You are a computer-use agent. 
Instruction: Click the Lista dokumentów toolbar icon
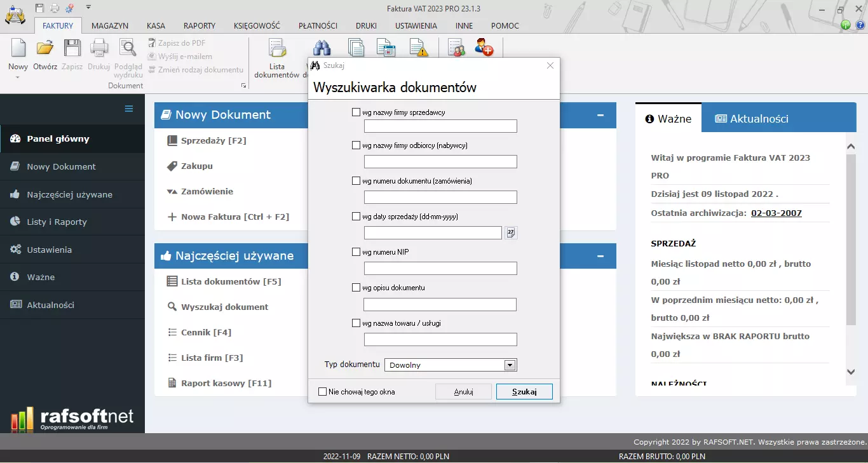277,48
